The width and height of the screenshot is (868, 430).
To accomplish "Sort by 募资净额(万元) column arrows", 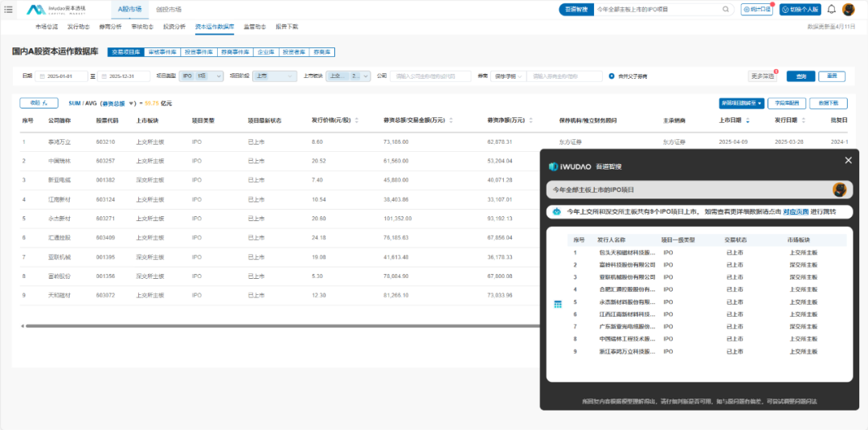I will (x=531, y=120).
